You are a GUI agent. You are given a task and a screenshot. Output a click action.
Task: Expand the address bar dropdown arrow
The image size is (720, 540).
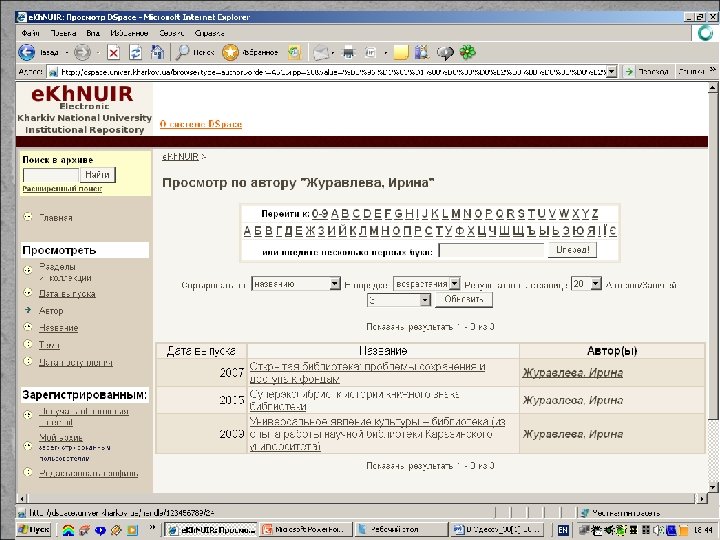pyautogui.click(x=611, y=72)
